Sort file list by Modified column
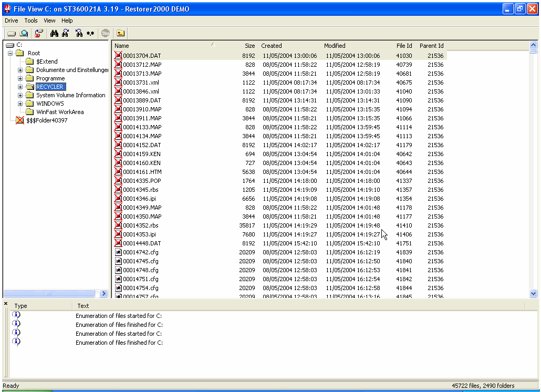 tap(352, 46)
